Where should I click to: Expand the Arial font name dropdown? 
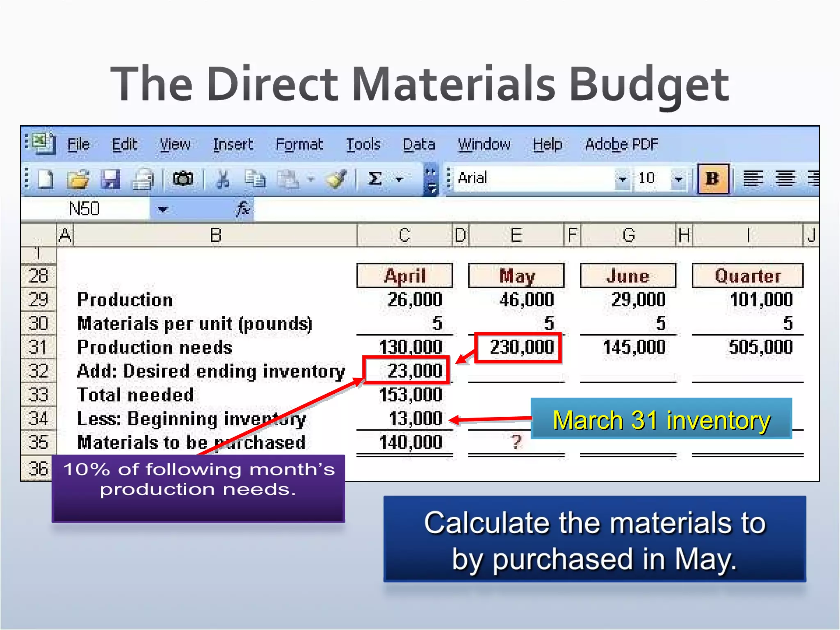(622, 179)
